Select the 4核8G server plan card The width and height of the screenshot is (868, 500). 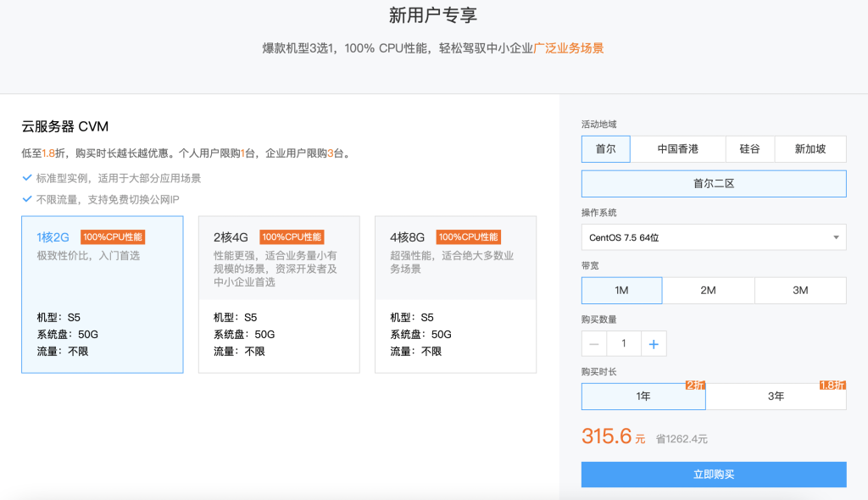coord(455,295)
